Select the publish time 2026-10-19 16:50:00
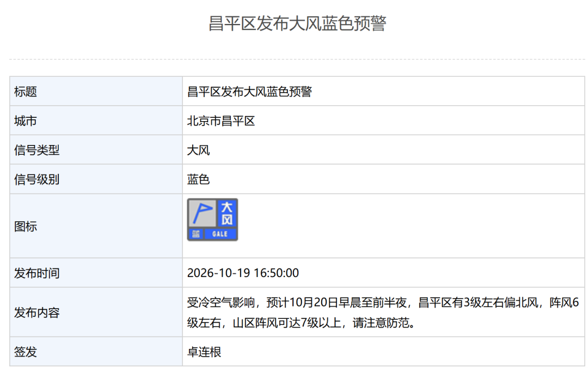 pos(243,273)
